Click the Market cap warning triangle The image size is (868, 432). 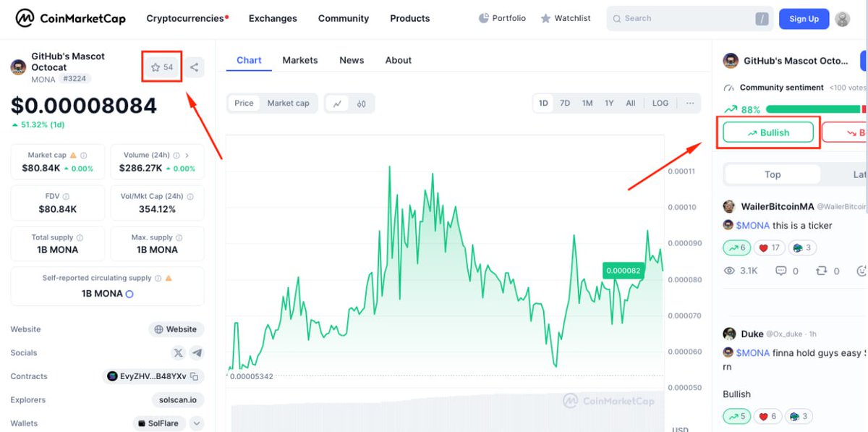click(73, 156)
